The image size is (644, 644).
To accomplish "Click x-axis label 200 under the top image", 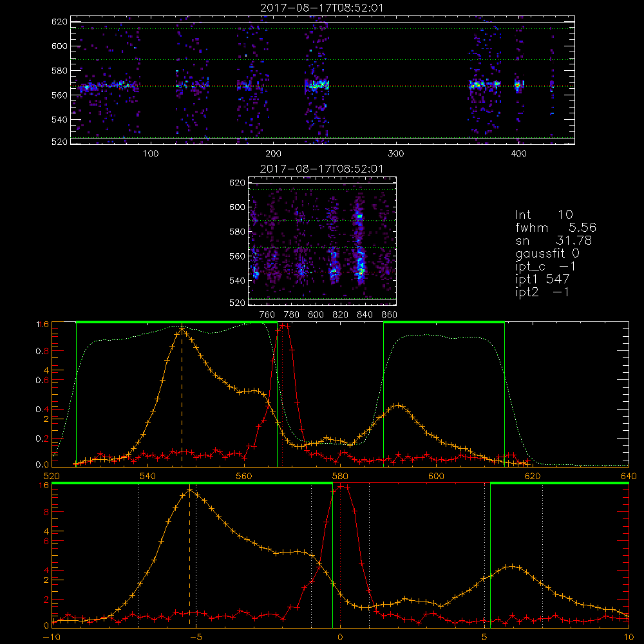I will click(273, 154).
